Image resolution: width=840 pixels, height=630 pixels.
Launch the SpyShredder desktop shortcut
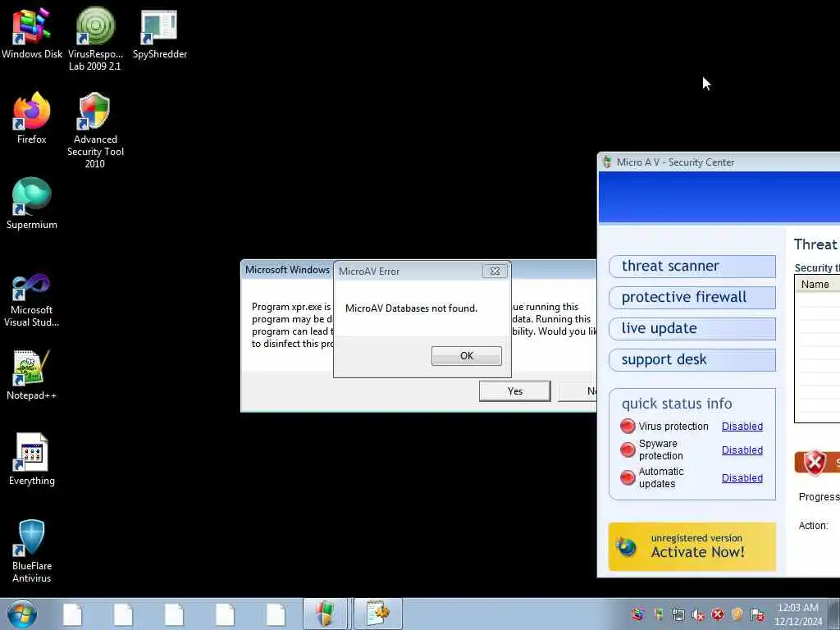159,32
